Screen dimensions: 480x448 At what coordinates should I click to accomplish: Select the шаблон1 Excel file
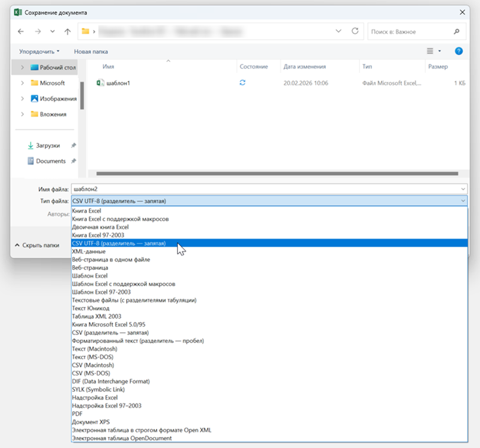click(x=118, y=83)
